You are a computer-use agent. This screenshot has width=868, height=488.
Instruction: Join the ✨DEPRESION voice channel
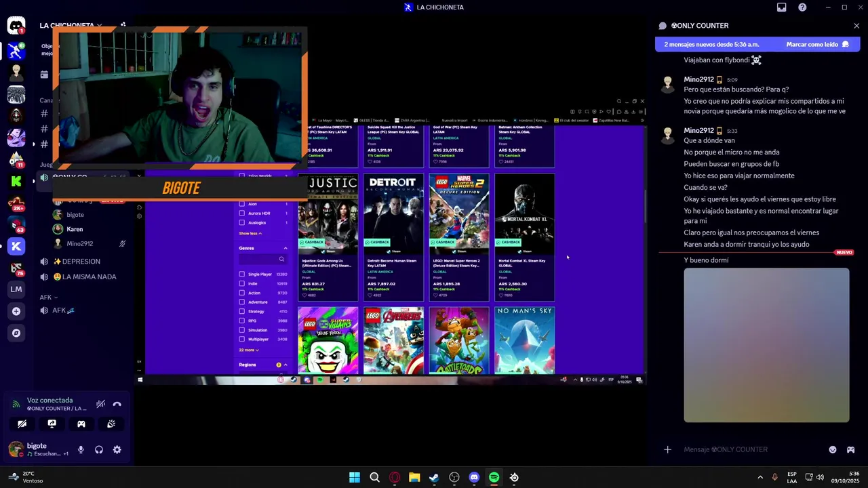[x=77, y=261]
